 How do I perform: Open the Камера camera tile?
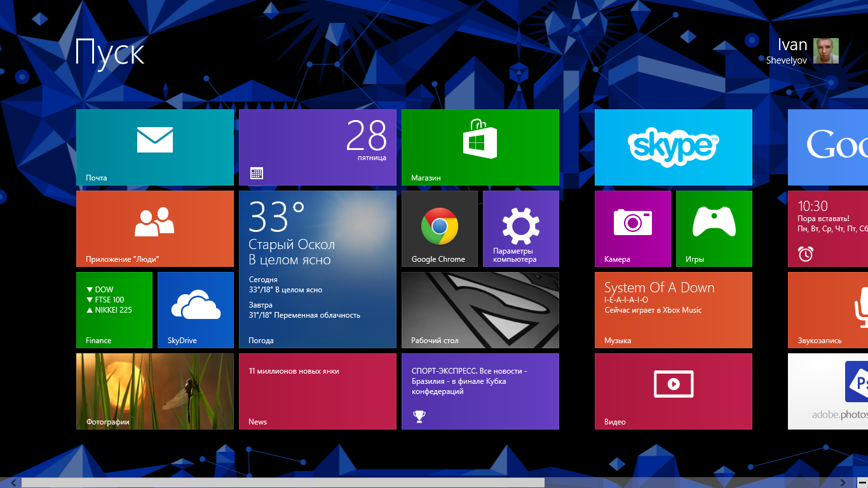click(x=633, y=229)
